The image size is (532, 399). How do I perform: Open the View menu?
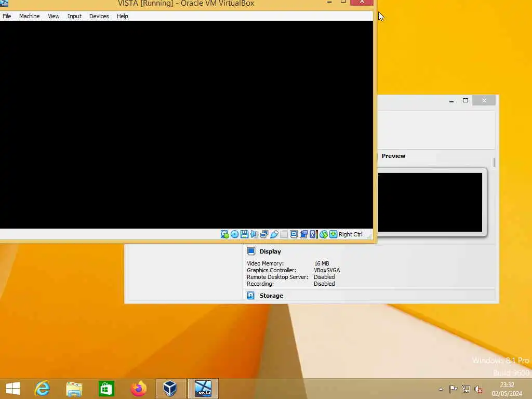click(54, 16)
